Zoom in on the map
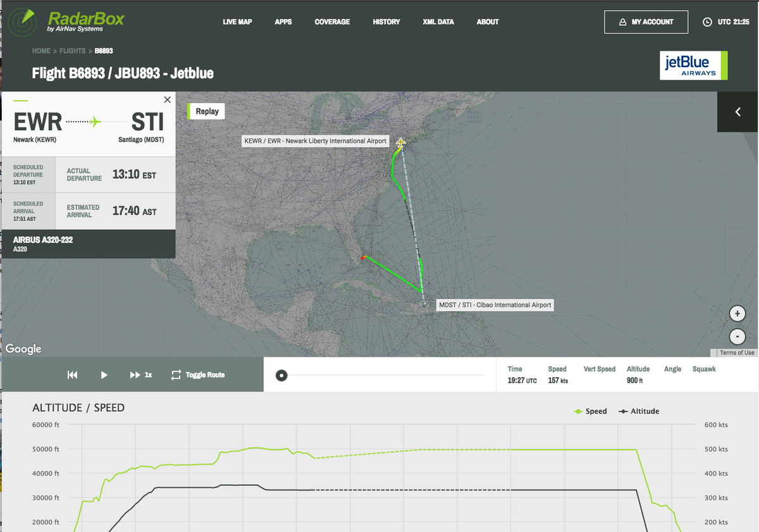The height and width of the screenshot is (532, 759). pyautogui.click(x=737, y=314)
